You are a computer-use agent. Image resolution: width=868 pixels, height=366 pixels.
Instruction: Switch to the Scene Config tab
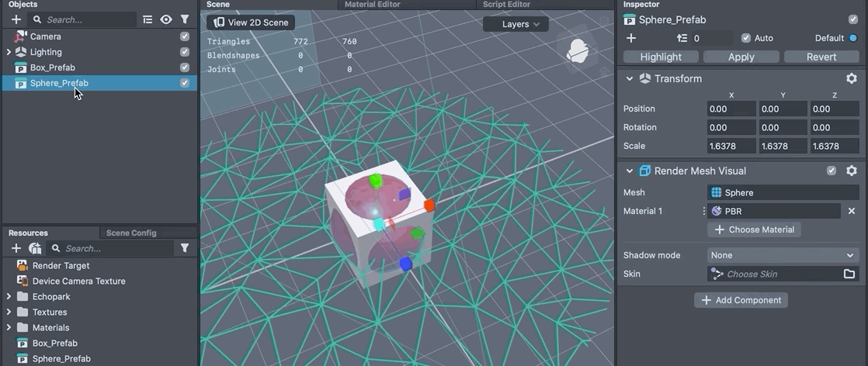131,233
